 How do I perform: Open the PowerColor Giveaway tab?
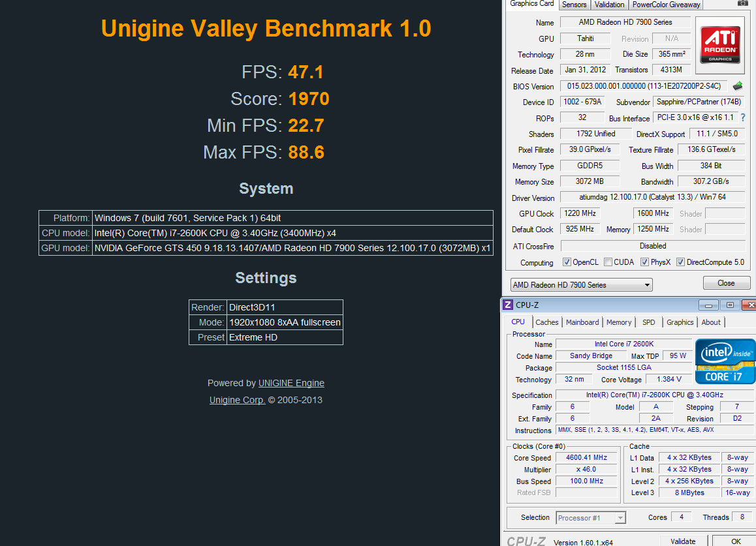click(666, 5)
